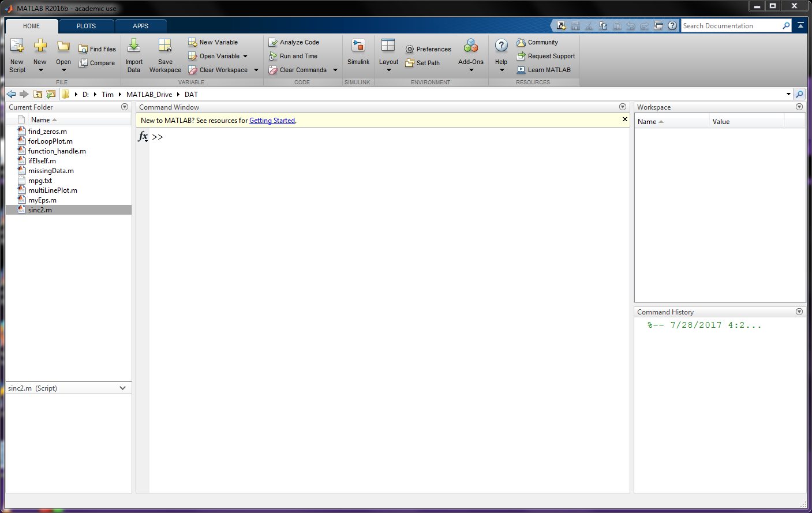Click the fx function browser icon
This screenshot has width=812, height=513.
click(x=143, y=137)
